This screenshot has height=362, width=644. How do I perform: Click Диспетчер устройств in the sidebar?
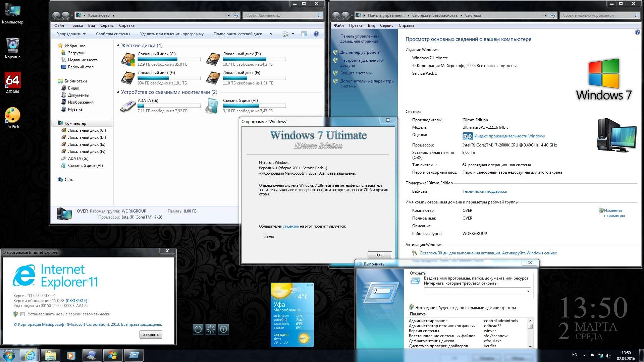click(x=360, y=52)
